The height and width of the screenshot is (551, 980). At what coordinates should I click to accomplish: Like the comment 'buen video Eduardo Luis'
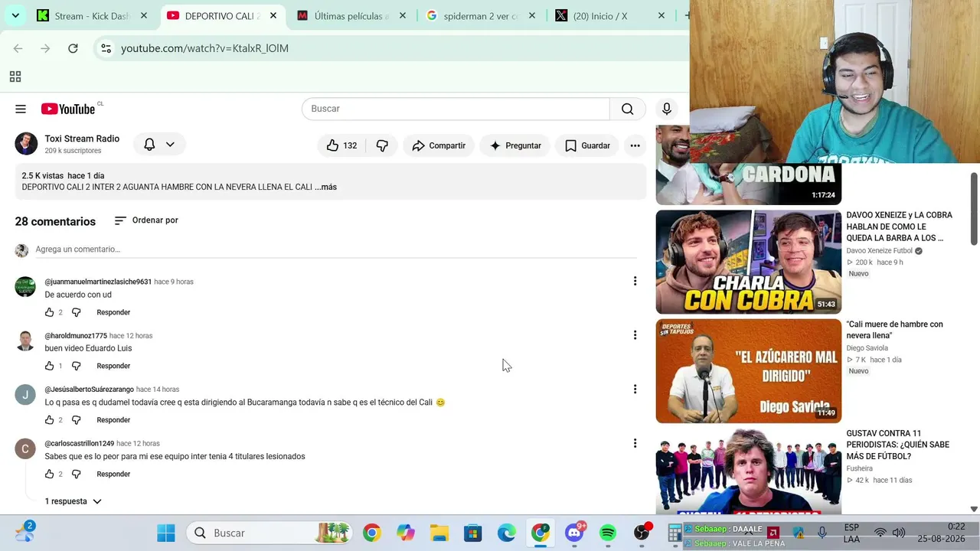pos(50,366)
